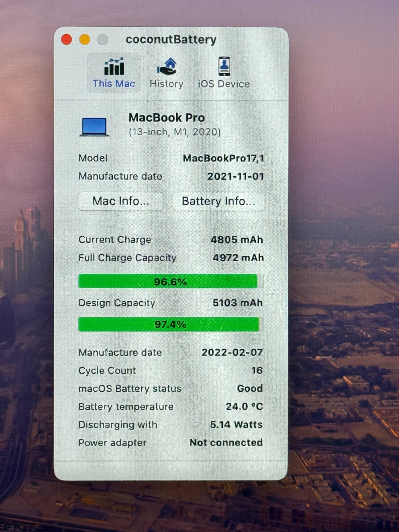Click the Current Charge label

point(115,240)
